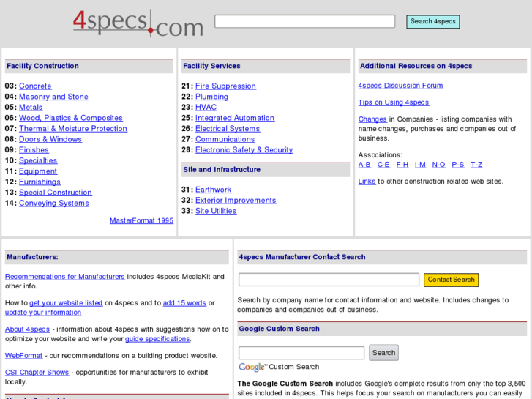Open the add 15 words link
The height and width of the screenshot is (399, 532).
tap(184, 303)
